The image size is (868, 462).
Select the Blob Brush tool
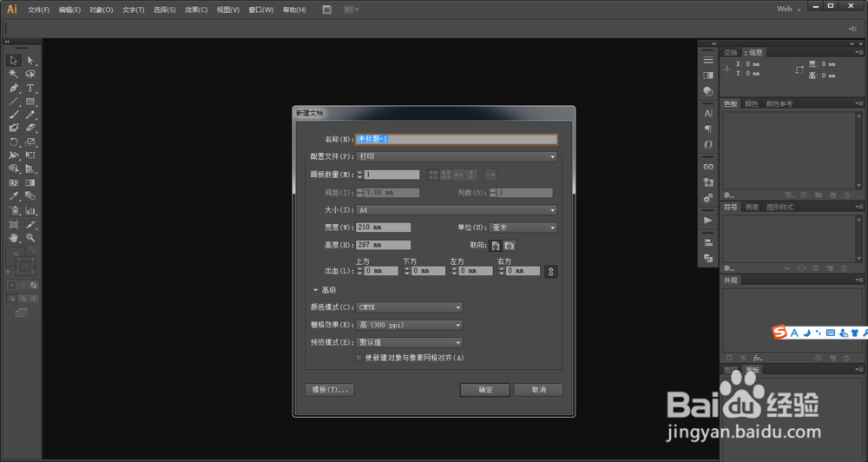[14, 128]
